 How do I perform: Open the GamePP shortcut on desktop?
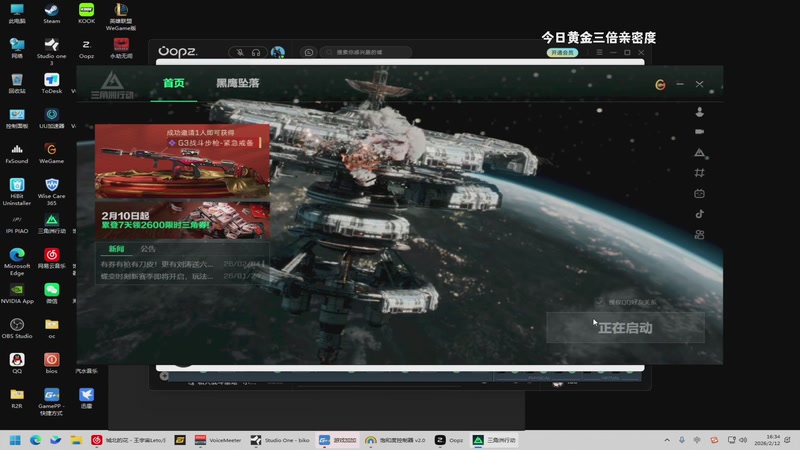(x=52, y=402)
